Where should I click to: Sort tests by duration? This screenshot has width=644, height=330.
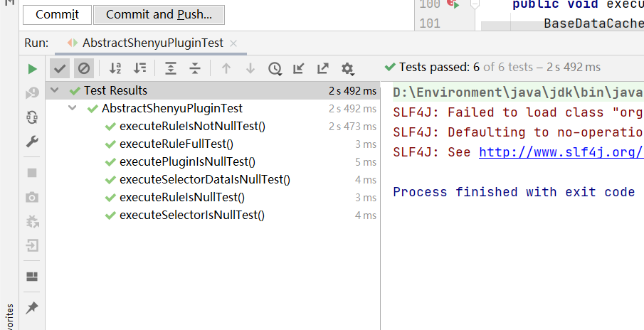[x=140, y=68]
